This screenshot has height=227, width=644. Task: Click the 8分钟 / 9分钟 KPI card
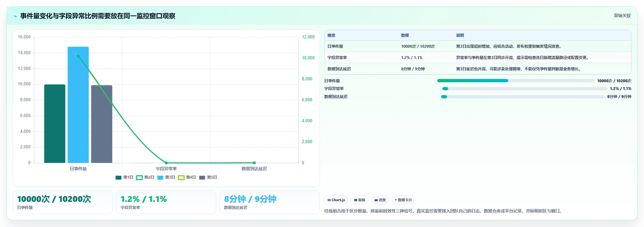point(269,202)
